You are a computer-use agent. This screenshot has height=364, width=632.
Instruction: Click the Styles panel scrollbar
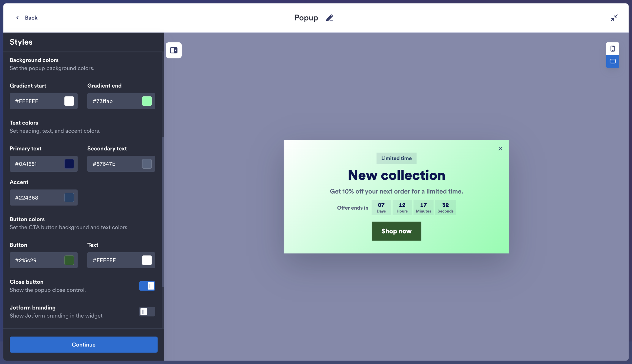tap(163, 212)
